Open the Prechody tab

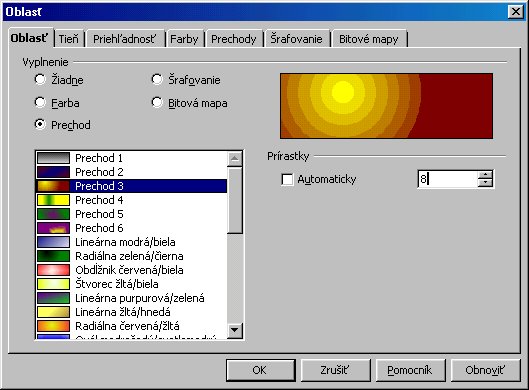click(233, 39)
